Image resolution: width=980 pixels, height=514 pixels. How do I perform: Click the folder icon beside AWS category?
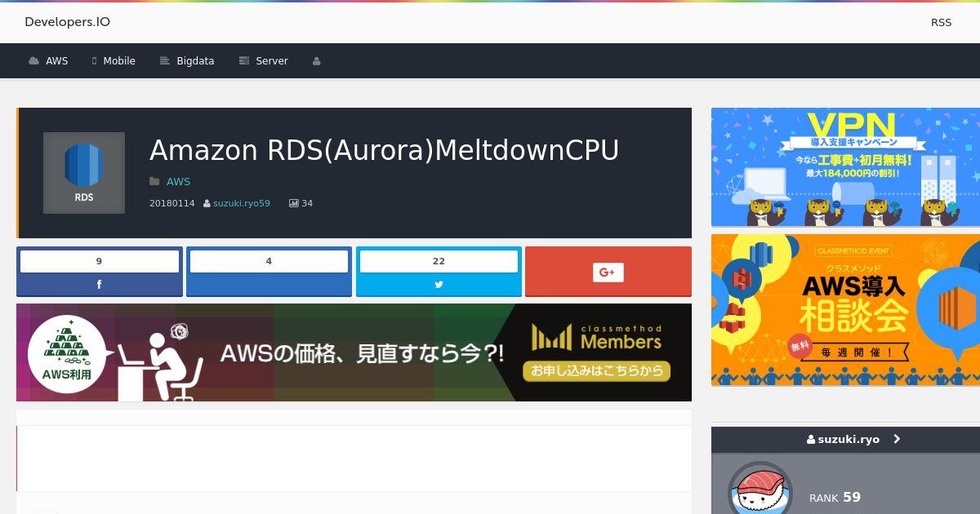pos(154,181)
